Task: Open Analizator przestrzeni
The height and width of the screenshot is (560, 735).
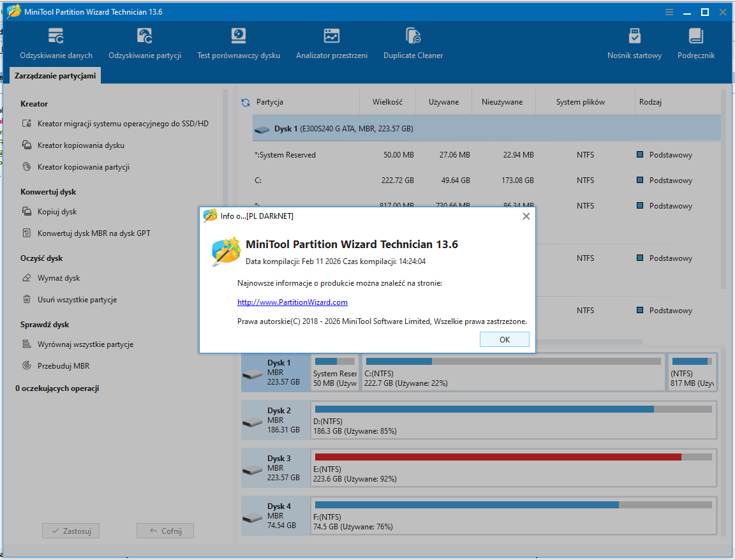Action: (331, 43)
